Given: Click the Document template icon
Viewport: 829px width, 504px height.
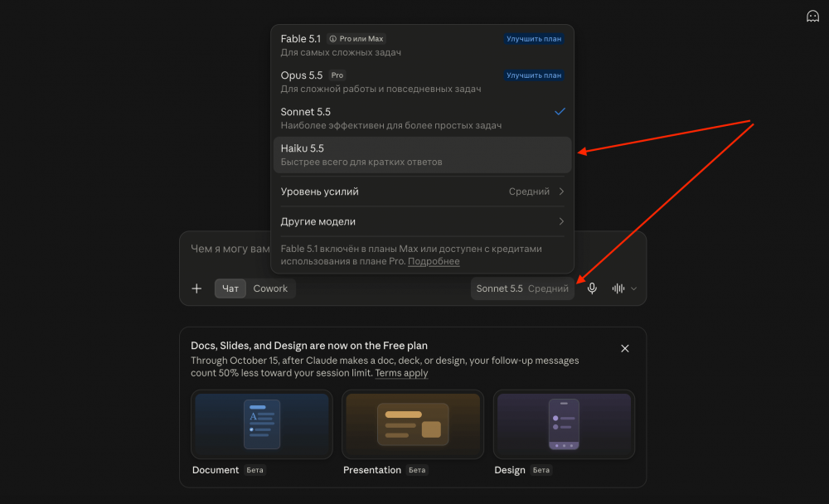Looking at the screenshot, I should click(262, 424).
